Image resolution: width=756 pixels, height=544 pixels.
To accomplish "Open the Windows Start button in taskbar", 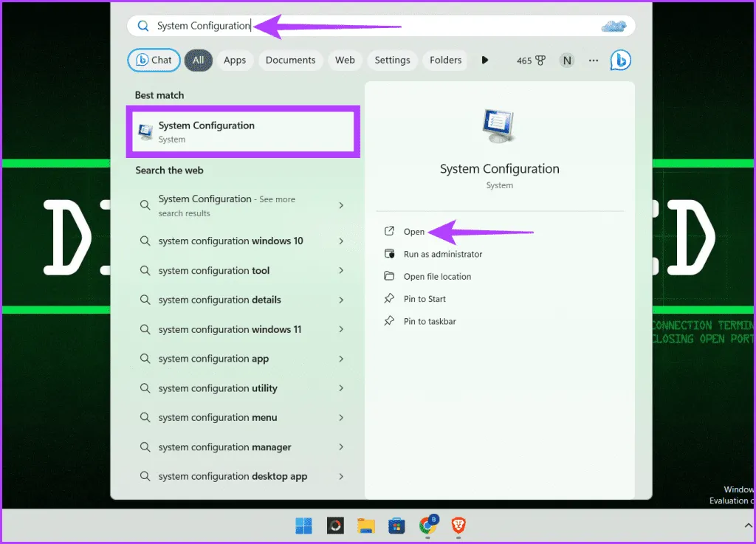I will [303, 526].
